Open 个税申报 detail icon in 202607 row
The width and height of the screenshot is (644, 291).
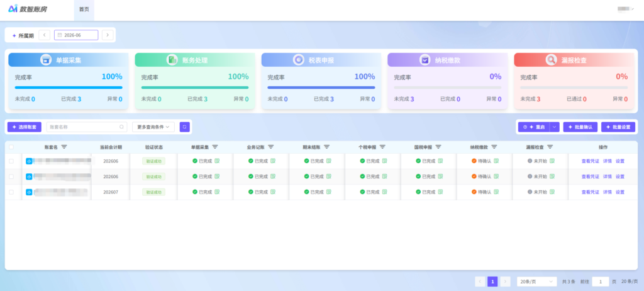pos(384,192)
